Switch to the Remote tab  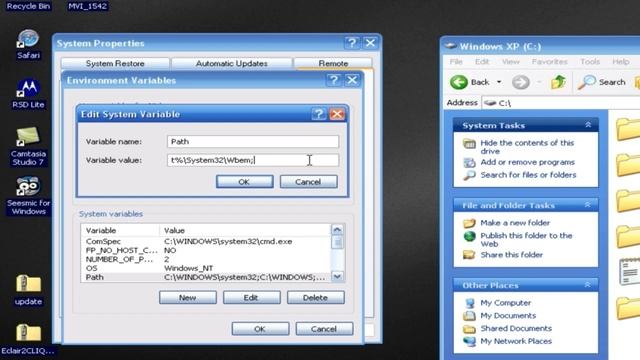[x=333, y=64]
